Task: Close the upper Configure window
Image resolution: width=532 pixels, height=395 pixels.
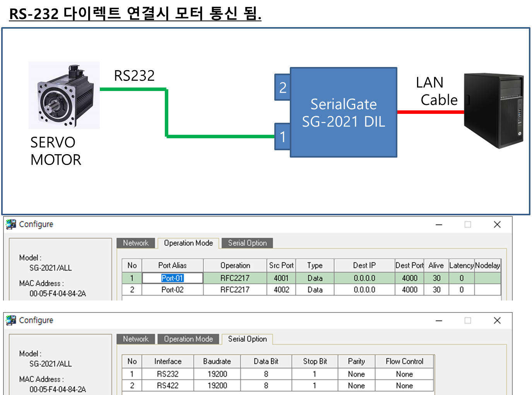Action: pyautogui.click(x=497, y=225)
